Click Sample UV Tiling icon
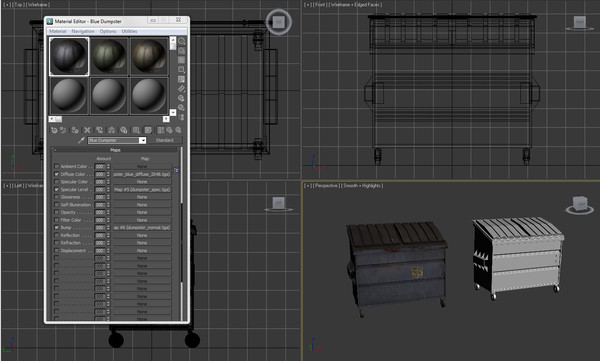The height and width of the screenshot is (361, 600). tap(182, 70)
